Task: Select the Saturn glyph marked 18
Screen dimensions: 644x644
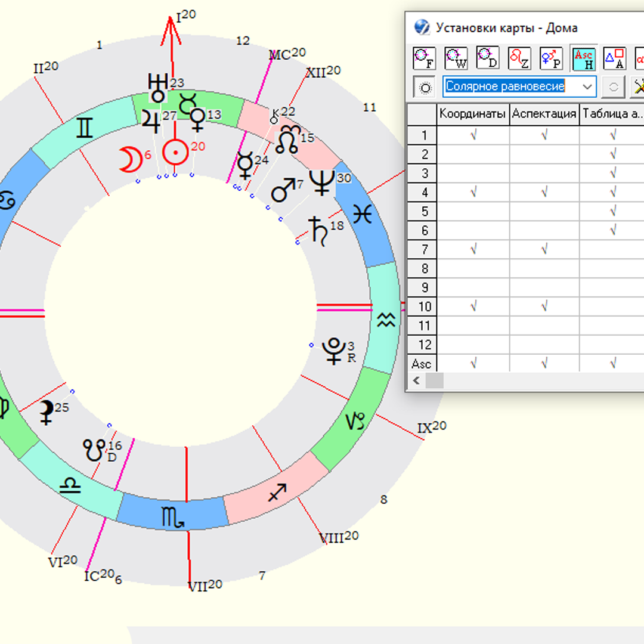Action: [318, 231]
